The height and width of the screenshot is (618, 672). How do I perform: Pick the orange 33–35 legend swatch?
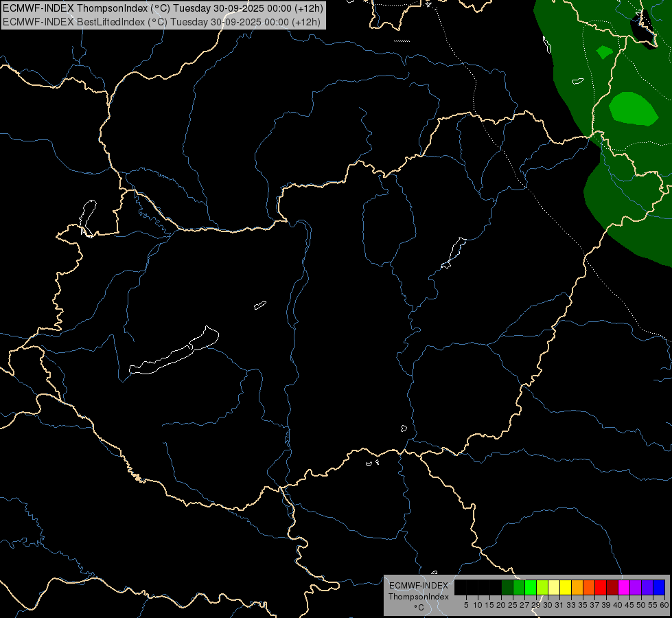point(577,587)
